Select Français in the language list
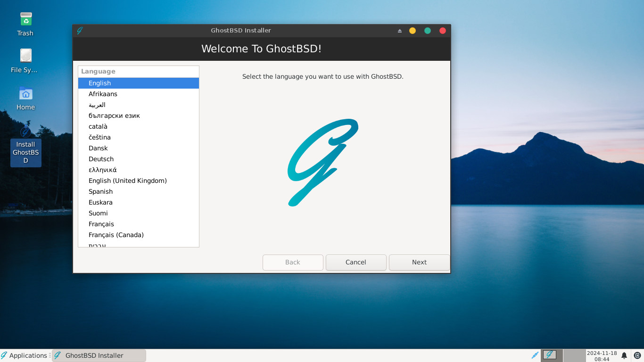Image resolution: width=644 pixels, height=362 pixels. [139, 224]
